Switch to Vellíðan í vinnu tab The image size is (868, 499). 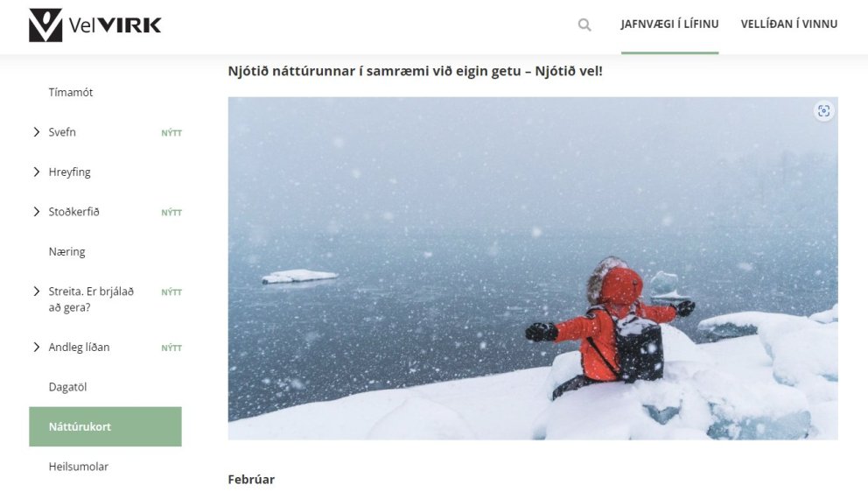[789, 25]
